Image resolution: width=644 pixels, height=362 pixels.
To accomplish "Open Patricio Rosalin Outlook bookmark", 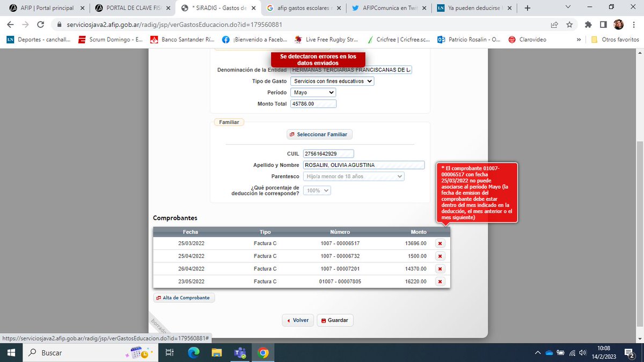I will (470, 39).
